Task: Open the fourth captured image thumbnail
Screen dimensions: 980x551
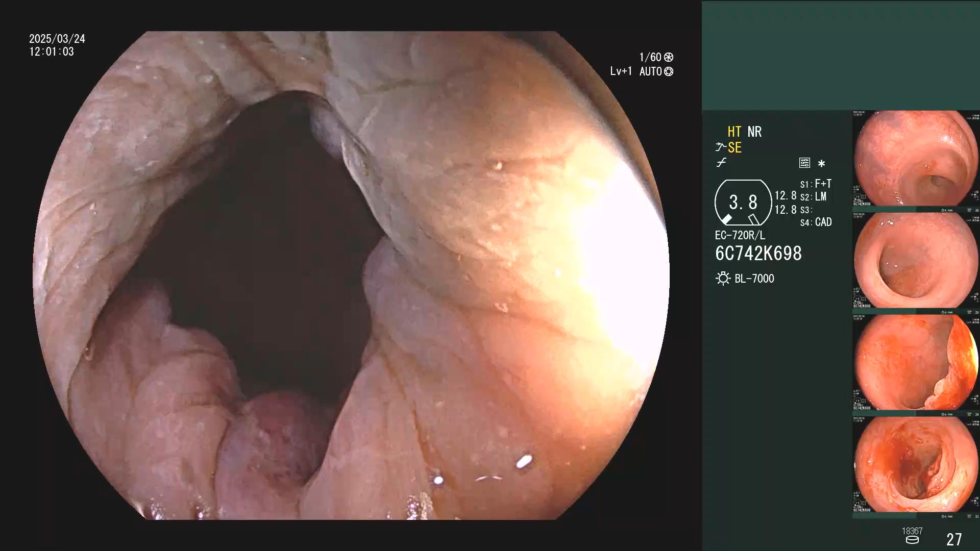Action: coord(916,465)
